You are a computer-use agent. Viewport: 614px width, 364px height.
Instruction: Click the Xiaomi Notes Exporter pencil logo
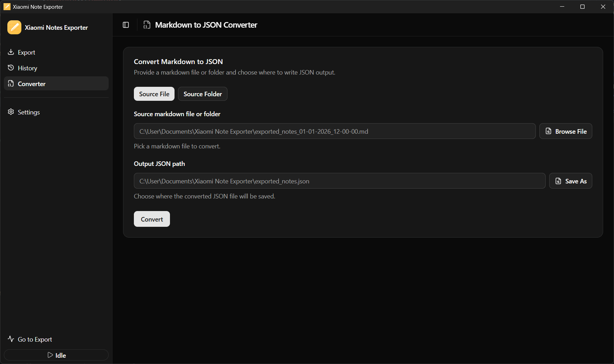click(x=14, y=27)
